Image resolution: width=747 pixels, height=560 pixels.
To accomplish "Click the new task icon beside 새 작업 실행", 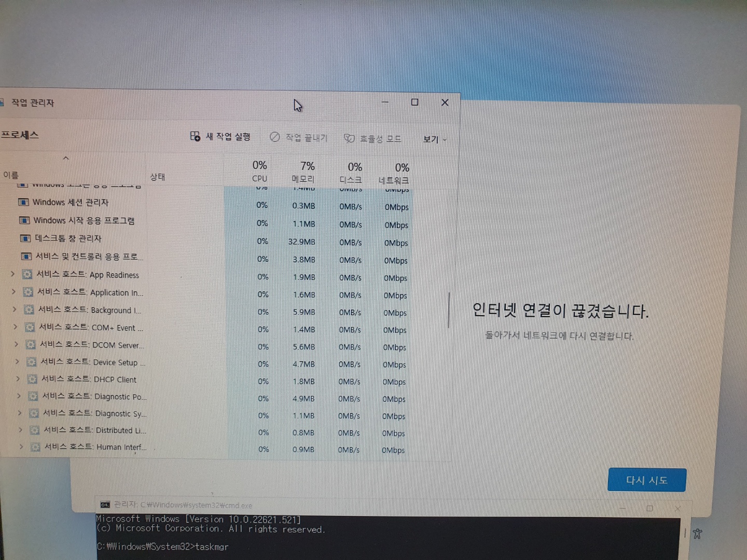I will coord(195,136).
